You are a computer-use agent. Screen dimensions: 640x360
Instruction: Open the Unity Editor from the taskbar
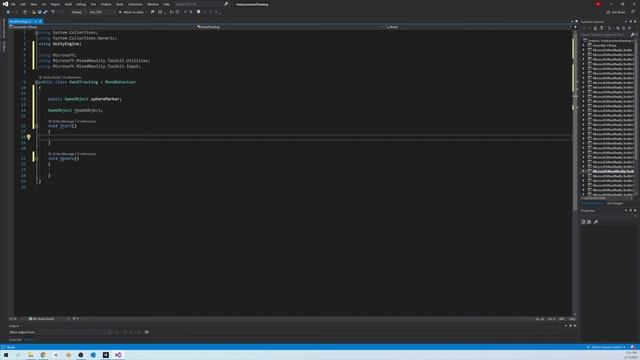coord(106,355)
